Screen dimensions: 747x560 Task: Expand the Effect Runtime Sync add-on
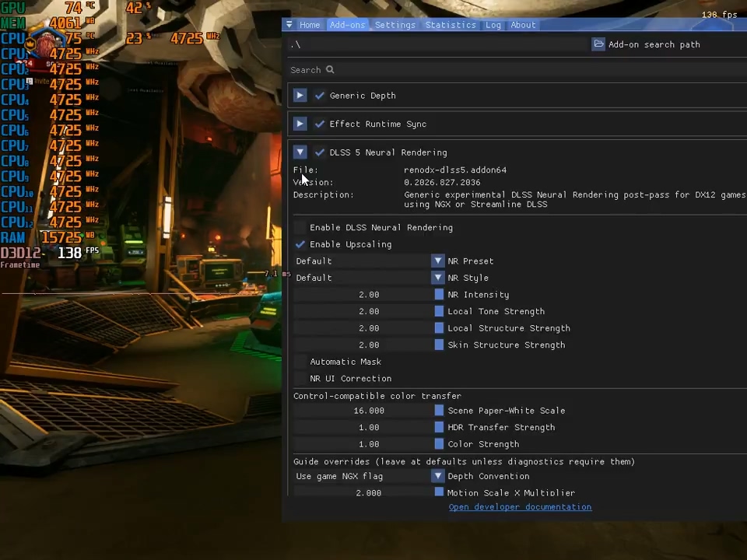(300, 124)
